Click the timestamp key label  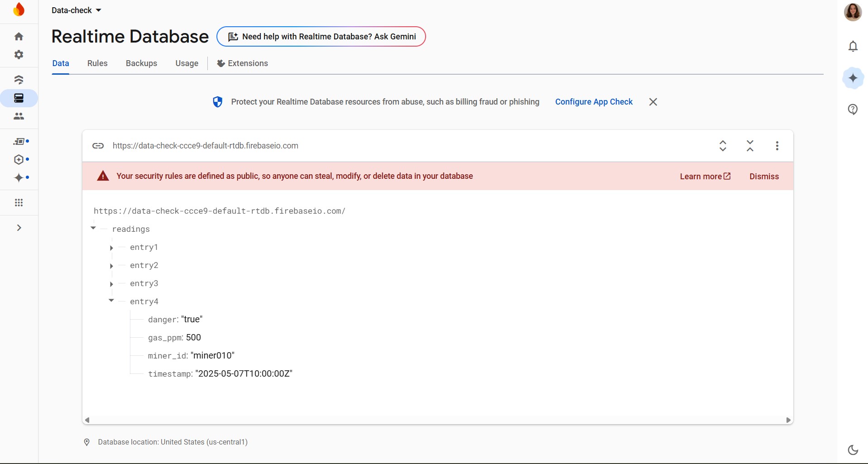(x=170, y=374)
